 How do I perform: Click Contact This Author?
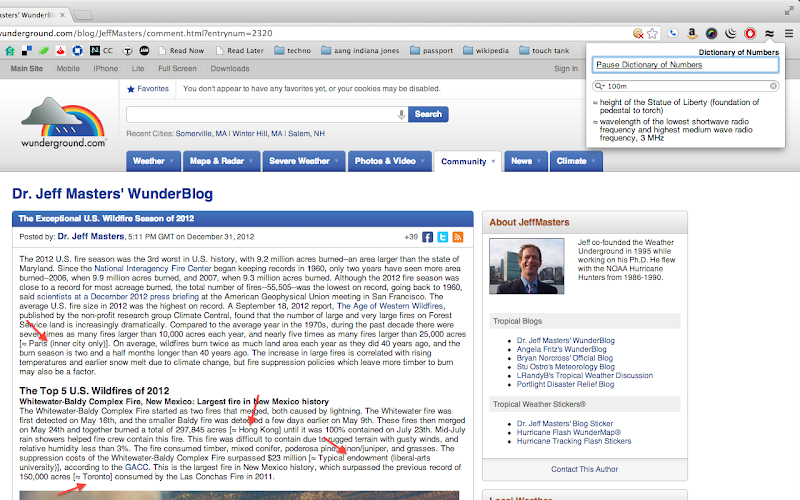pyautogui.click(x=584, y=469)
